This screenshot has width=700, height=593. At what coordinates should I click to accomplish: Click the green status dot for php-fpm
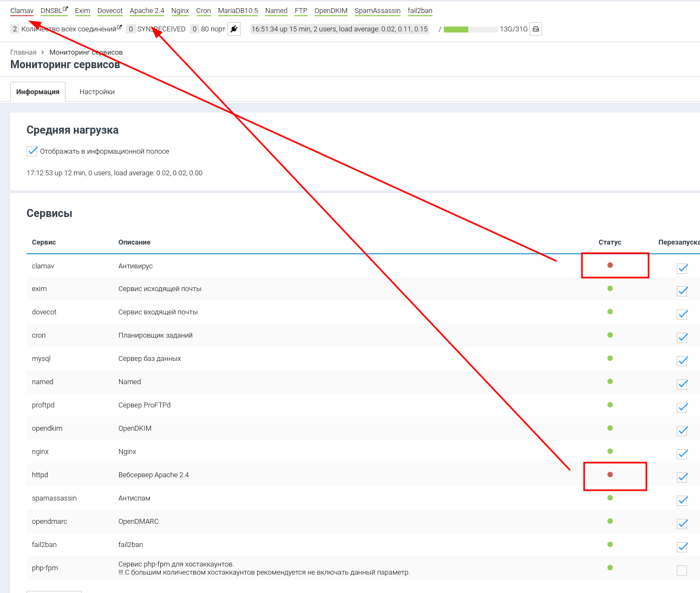pyautogui.click(x=610, y=568)
